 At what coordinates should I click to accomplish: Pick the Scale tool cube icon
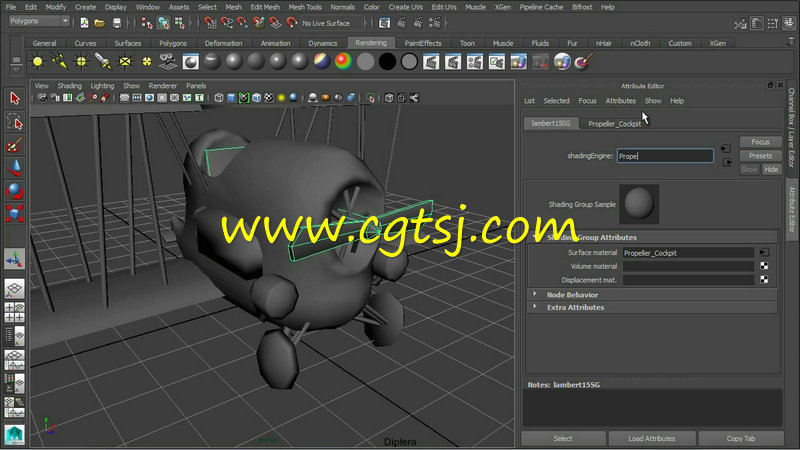pyautogui.click(x=14, y=213)
